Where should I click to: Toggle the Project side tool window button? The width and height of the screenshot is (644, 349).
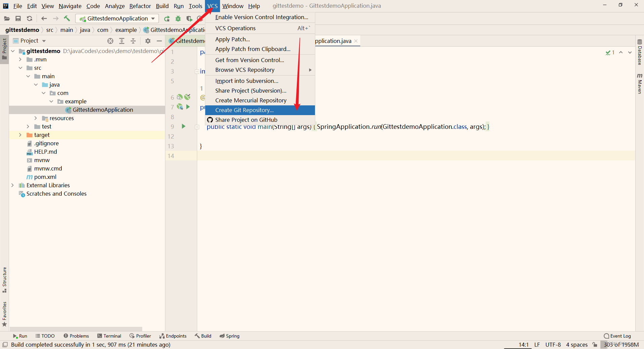pyautogui.click(x=4, y=49)
